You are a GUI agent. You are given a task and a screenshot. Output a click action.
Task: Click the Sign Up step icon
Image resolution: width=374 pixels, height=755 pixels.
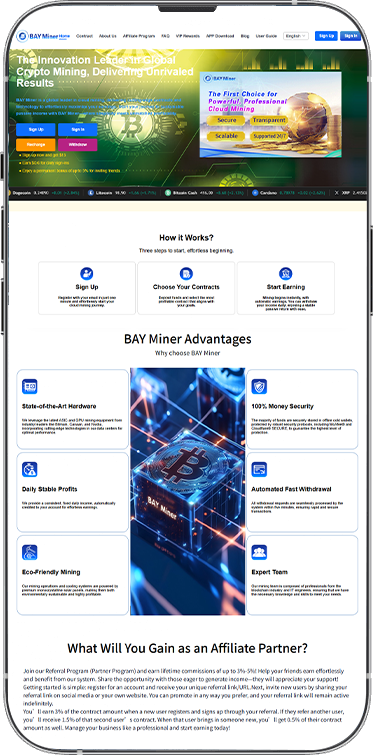(x=87, y=273)
